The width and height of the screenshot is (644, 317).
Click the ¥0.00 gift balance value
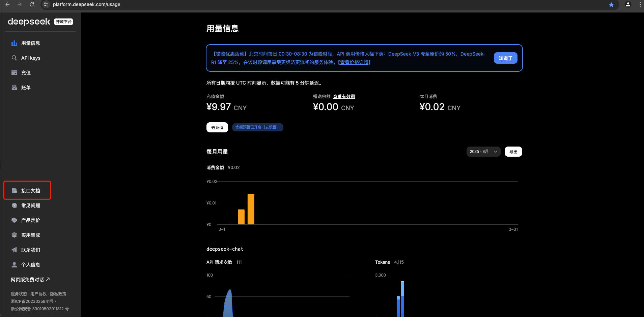coord(326,107)
